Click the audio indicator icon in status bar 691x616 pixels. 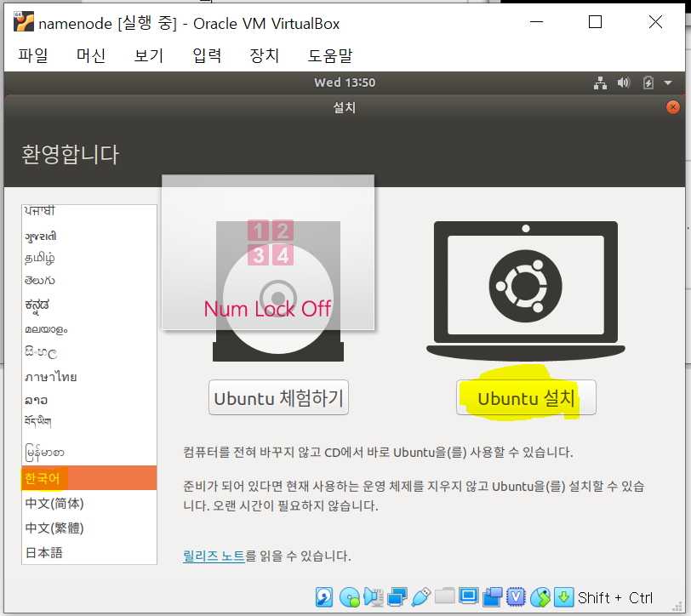pyautogui.click(x=373, y=597)
